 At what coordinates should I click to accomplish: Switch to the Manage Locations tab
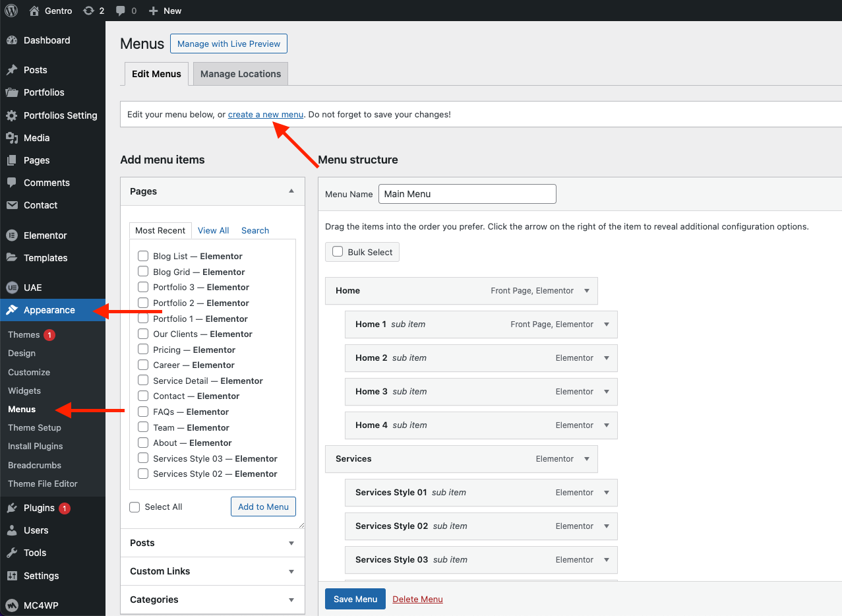pyautogui.click(x=240, y=74)
